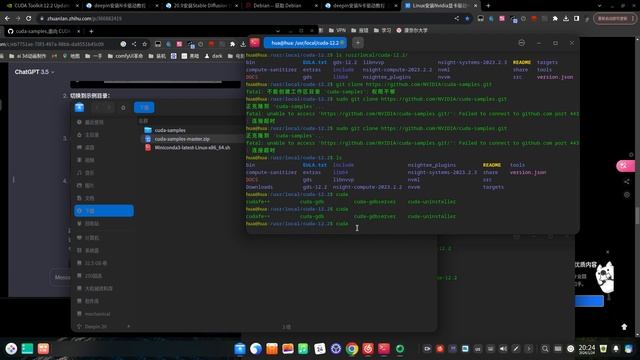Screen dimensions: 640x360
Task: Open a new tab in the front browser
Action: 91,31
